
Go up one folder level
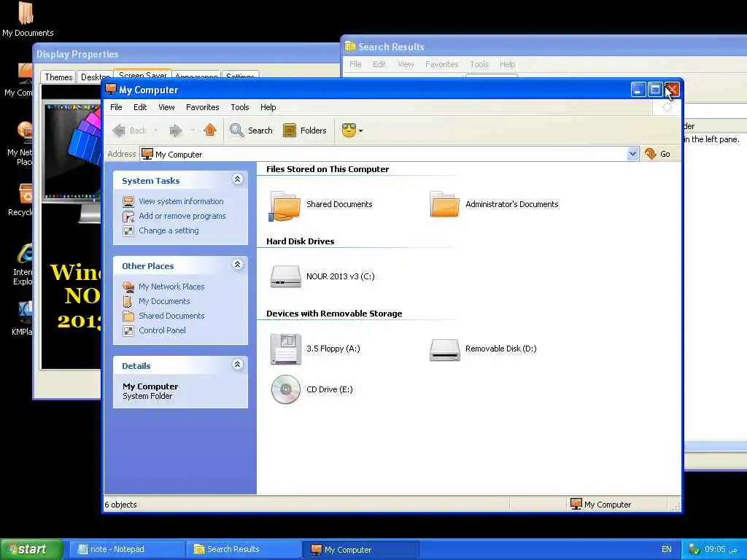(210, 130)
